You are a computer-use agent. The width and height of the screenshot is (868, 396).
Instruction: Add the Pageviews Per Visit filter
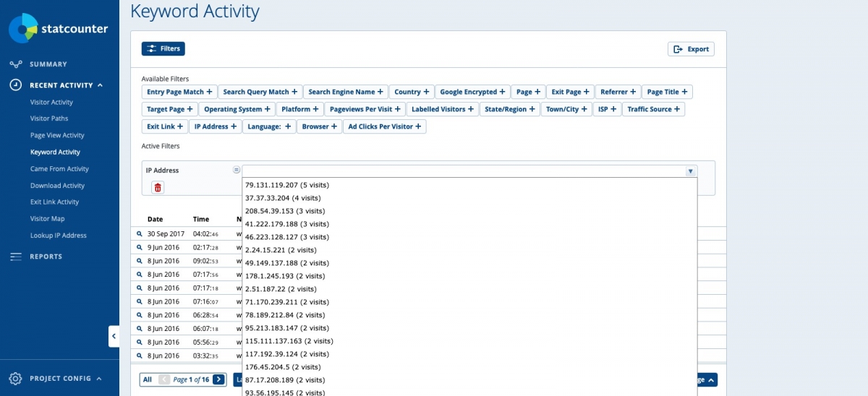(365, 109)
